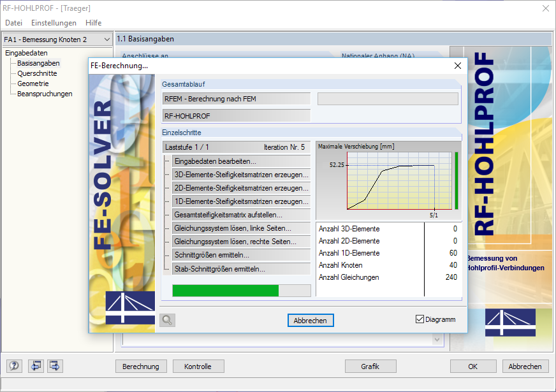Click the dropdown arrow behind the dialog
The height and width of the screenshot is (392, 556).
point(437,340)
